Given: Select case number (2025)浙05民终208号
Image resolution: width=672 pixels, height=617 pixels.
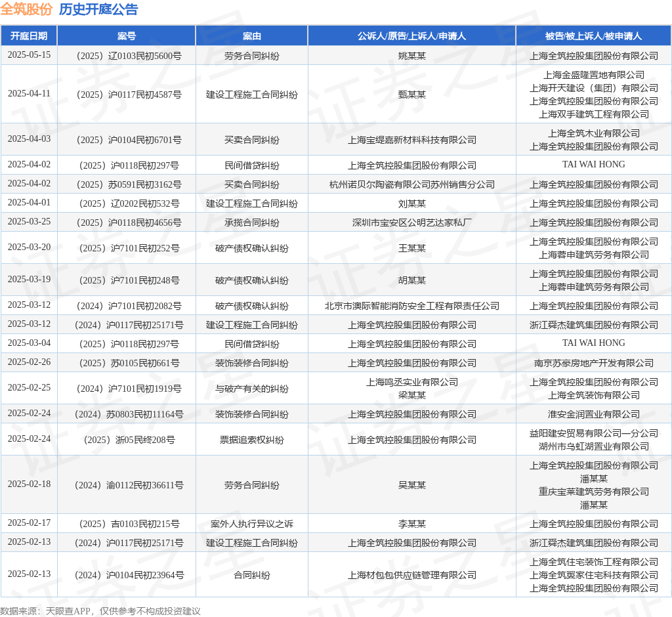Looking at the screenshot, I should 127,440.
